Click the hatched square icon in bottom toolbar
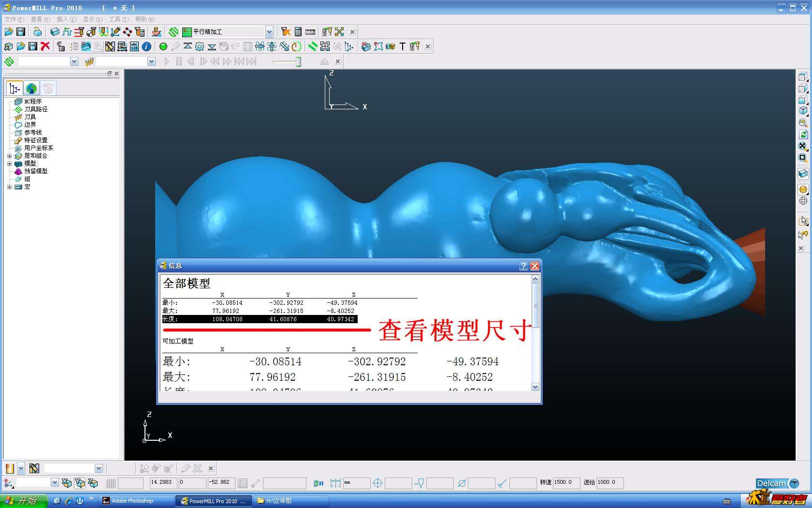The height and width of the screenshot is (508, 812). (x=34, y=468)
